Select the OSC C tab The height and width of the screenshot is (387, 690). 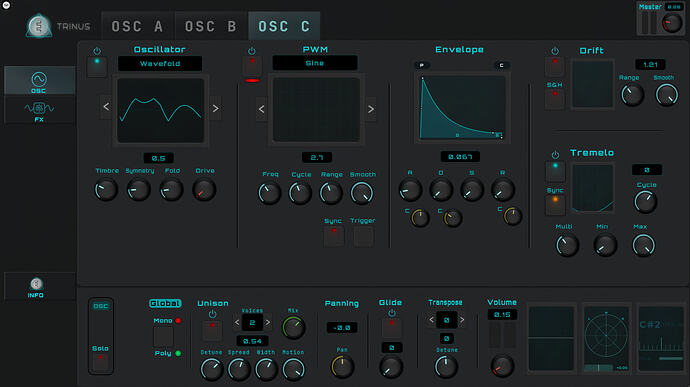[284, 26]
